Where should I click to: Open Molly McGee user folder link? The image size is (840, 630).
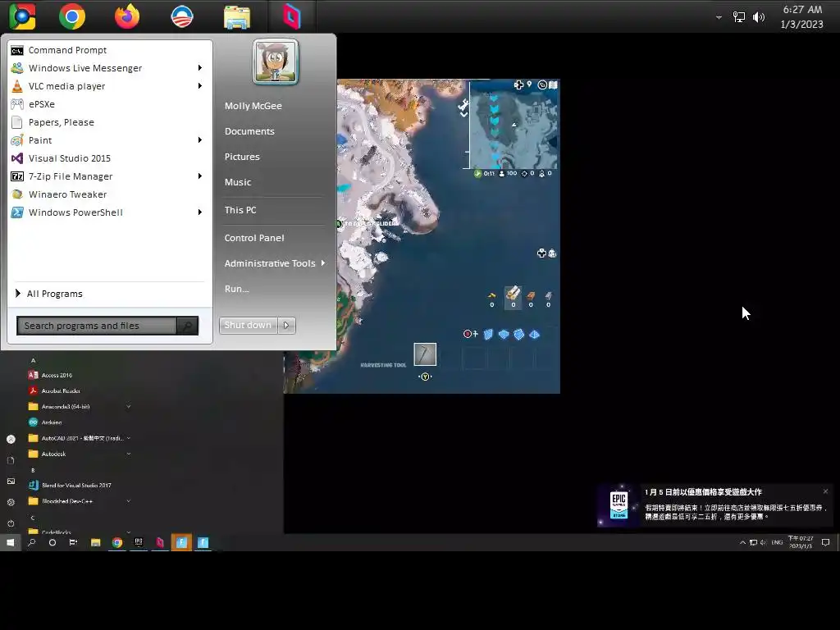253,106
